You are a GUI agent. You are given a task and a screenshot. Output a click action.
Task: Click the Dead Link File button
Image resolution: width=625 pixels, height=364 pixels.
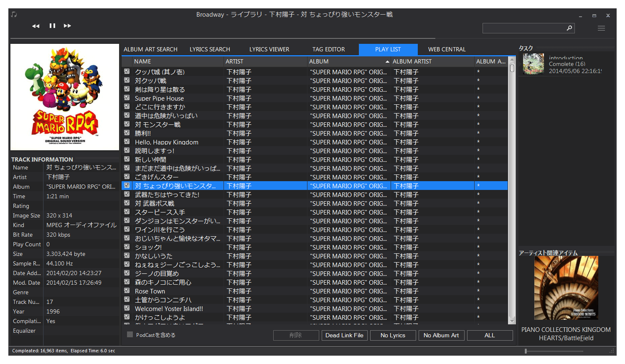344,335
